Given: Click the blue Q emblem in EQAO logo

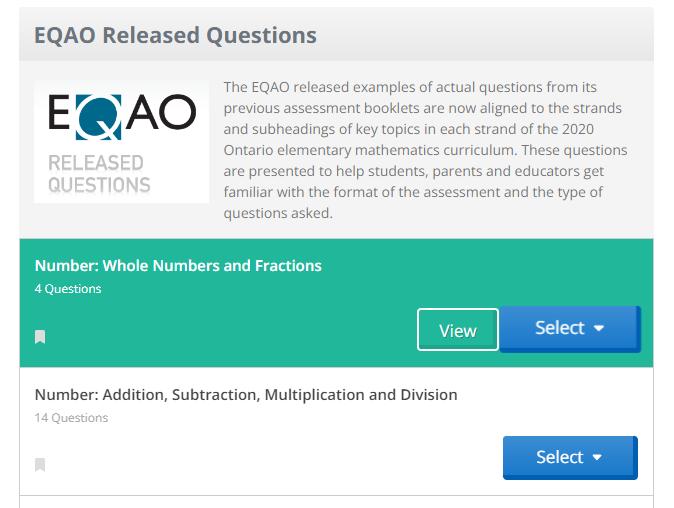Looking at the screenshot, I should click(x=99, y=117).
